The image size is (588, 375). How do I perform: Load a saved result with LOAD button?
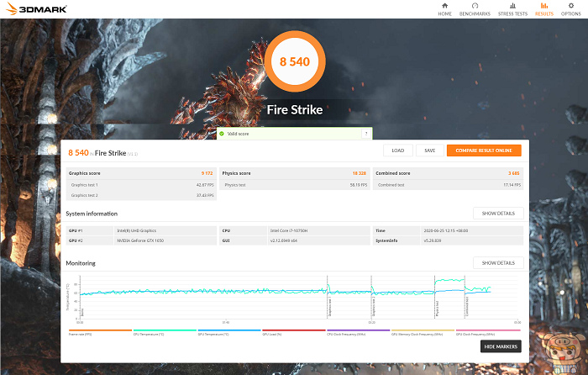pos(397,151)
